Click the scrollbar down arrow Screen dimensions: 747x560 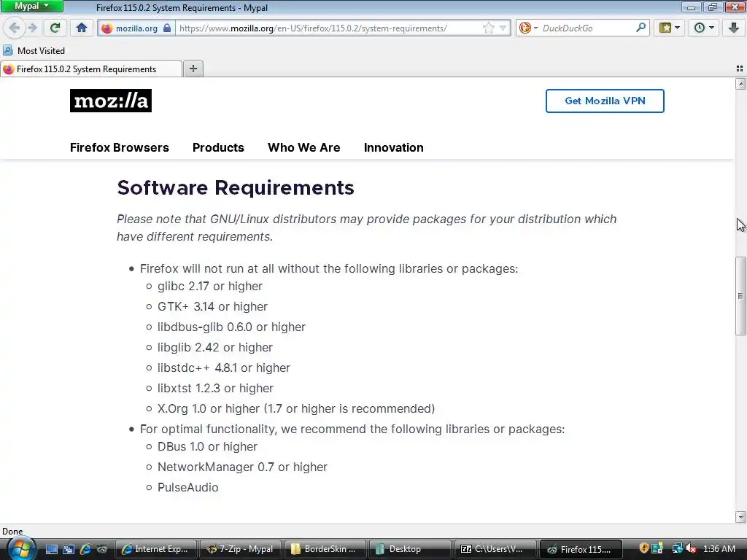740,517
